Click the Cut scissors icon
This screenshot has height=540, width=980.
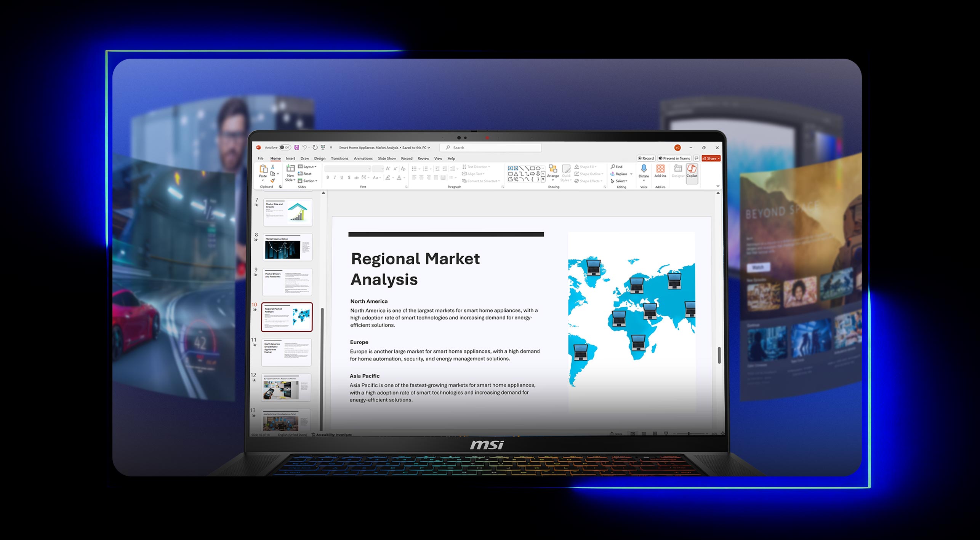(272, 167)
